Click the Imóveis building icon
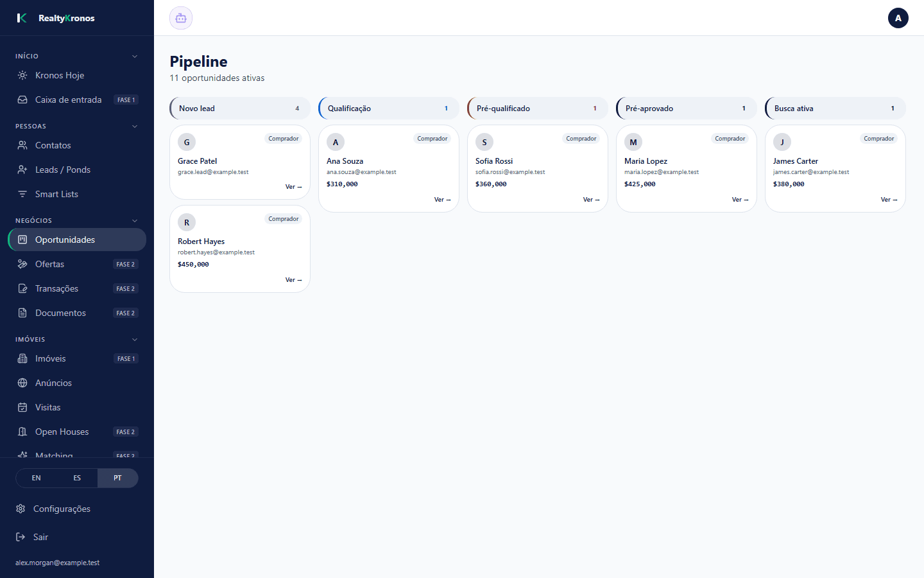Screen dimensions: 924x578 [22, 358]
